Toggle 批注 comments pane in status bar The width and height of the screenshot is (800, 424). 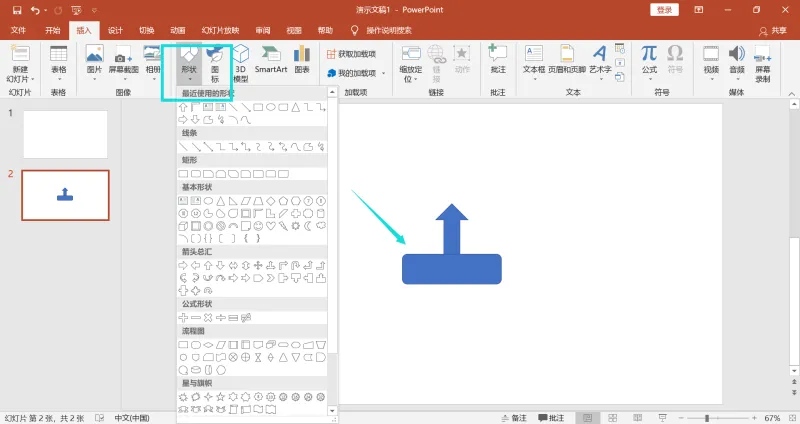(551, 418)
